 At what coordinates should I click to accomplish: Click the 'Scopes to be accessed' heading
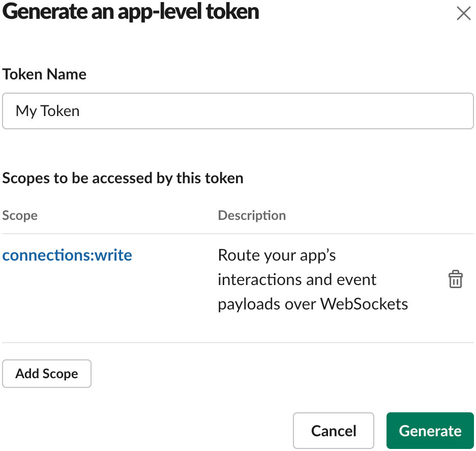123,178
